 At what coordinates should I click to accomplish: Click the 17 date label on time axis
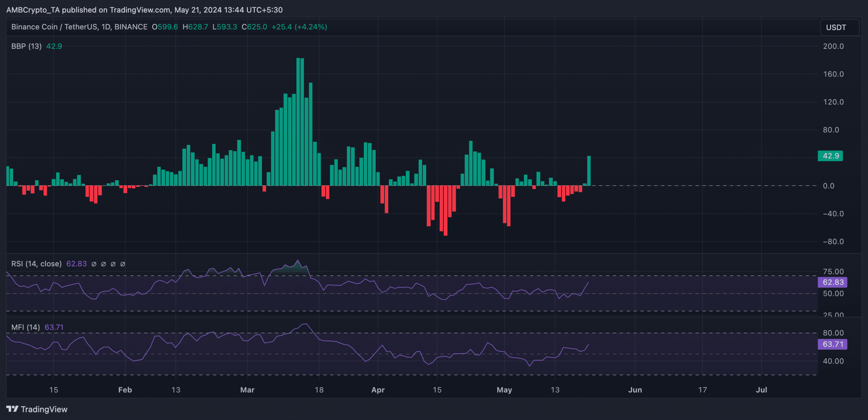703,390
